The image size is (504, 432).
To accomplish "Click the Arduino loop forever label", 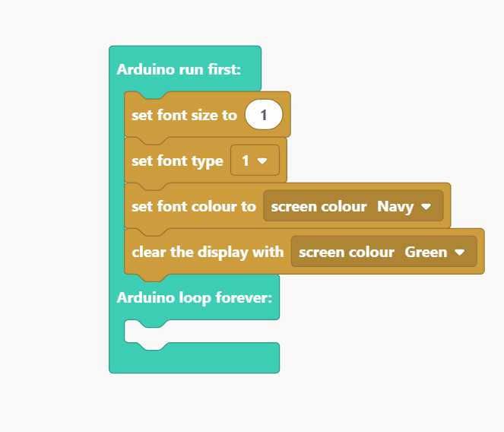I will [x=195, y=297].
